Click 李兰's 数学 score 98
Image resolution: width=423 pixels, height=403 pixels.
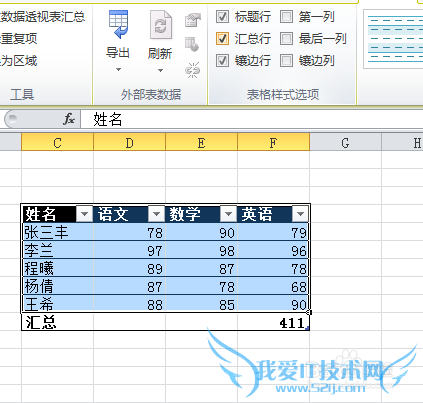[202, 250]
